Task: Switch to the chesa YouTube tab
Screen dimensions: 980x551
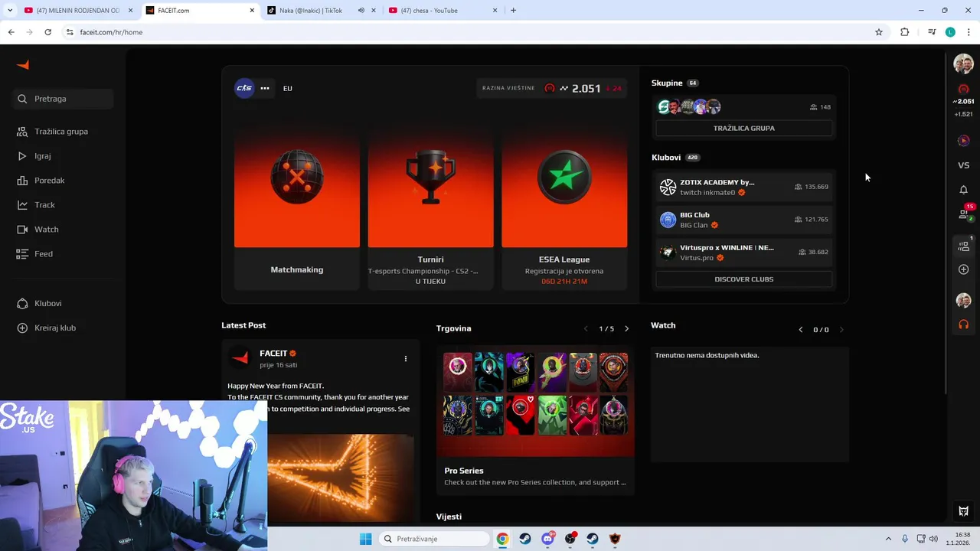Action: (x=443, y=11)
